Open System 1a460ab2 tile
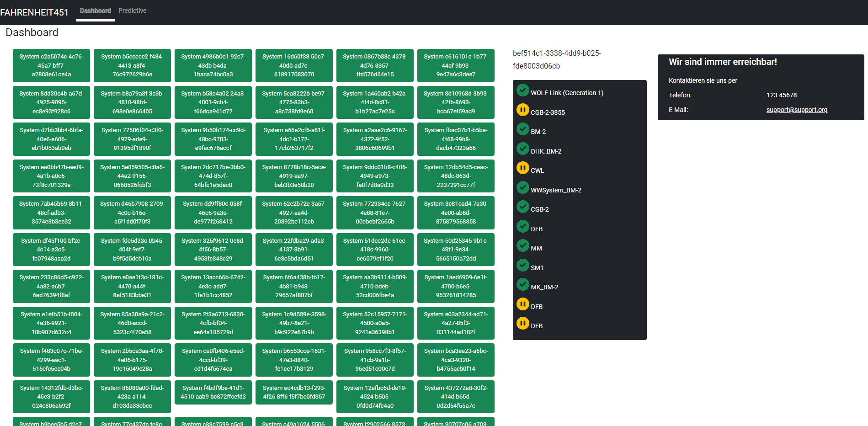 (375, 102)
